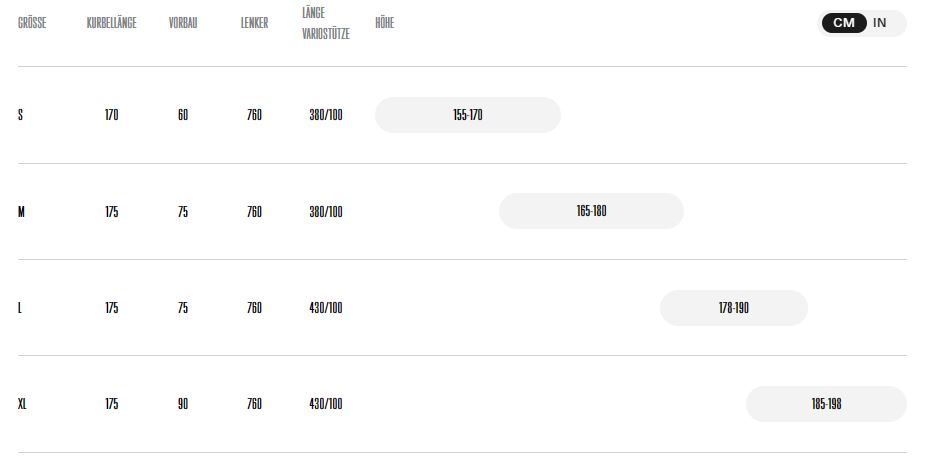This screenshot has width=931, height=467.
Task: Select the size L row label
Action: click(20, 308)
